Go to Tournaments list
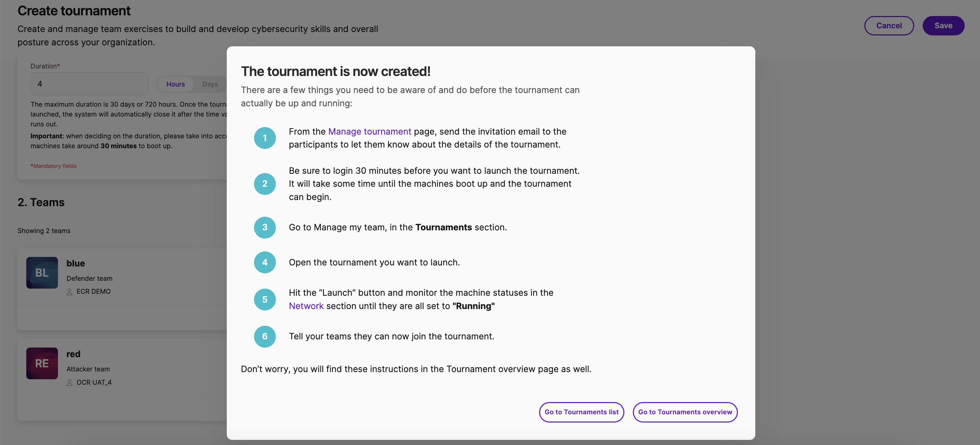 [581, 412]
